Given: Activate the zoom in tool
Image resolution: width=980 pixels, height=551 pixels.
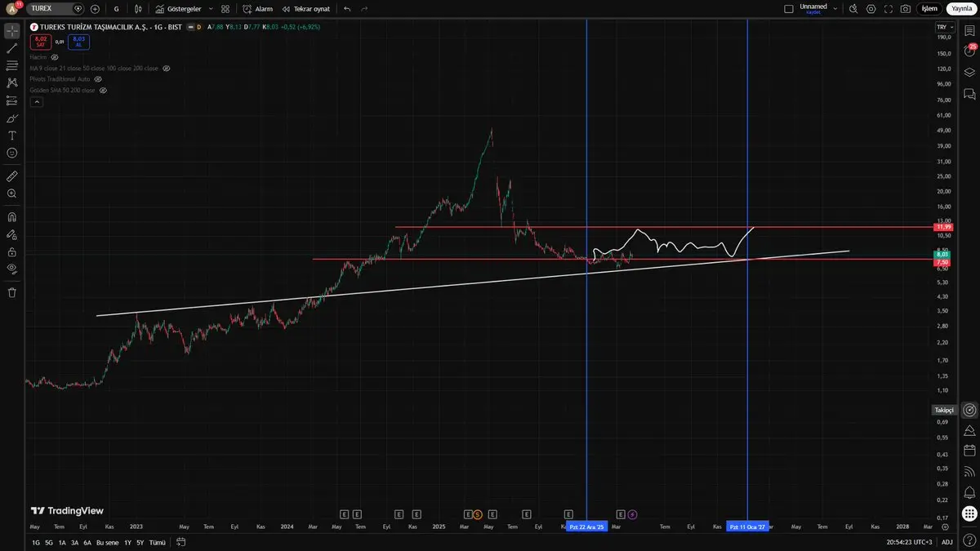Looking at the screenshot, I should [x=12, y=193].
